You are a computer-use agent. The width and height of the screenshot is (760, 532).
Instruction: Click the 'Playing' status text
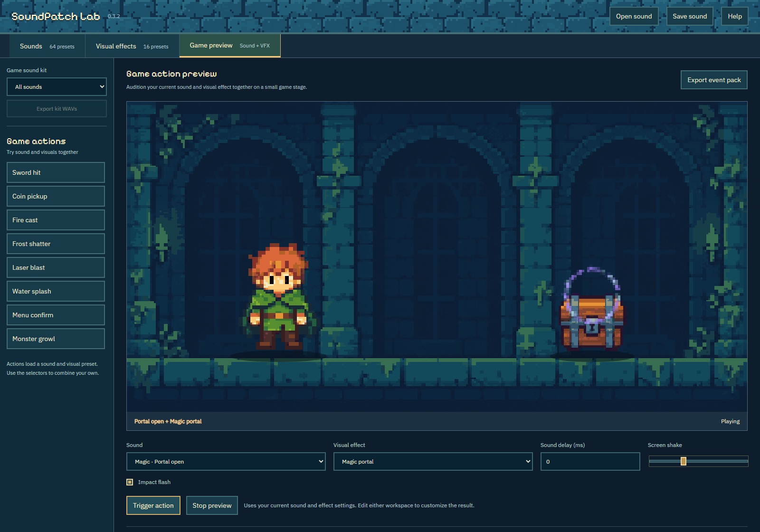click(x=730, y=421)
